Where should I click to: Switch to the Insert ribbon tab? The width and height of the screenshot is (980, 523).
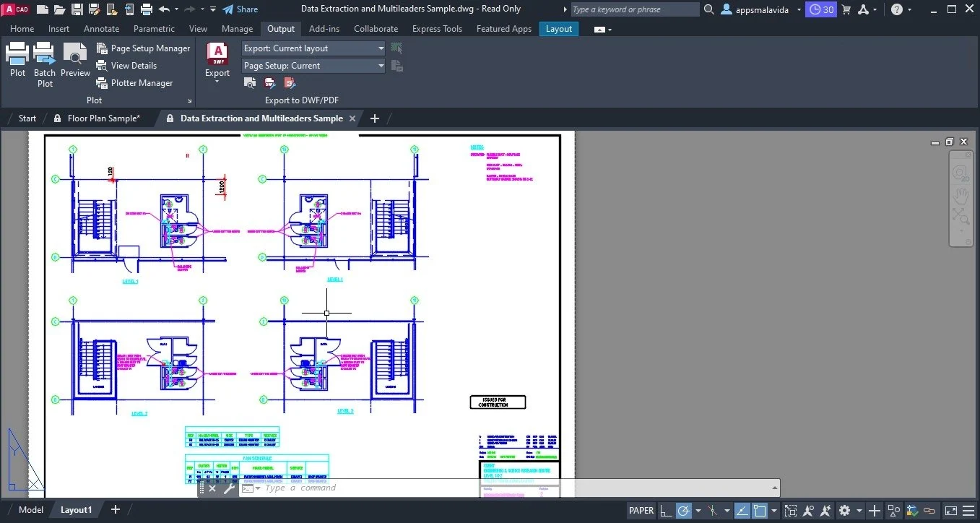(x=59, y=29)
